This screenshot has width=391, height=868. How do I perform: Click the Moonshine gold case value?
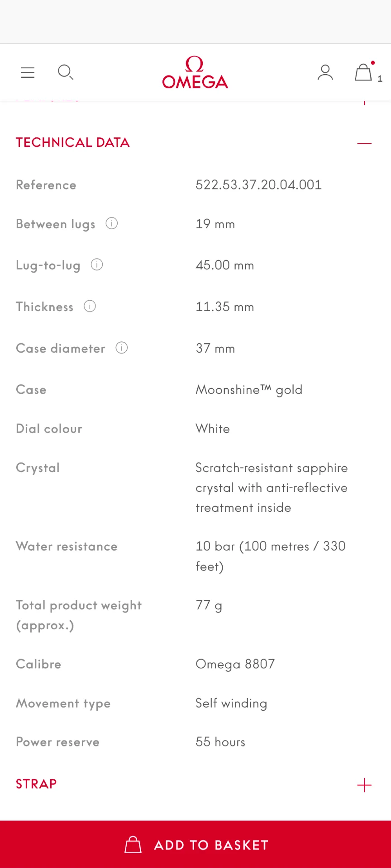pyautogui.click(x=248, y=390)
